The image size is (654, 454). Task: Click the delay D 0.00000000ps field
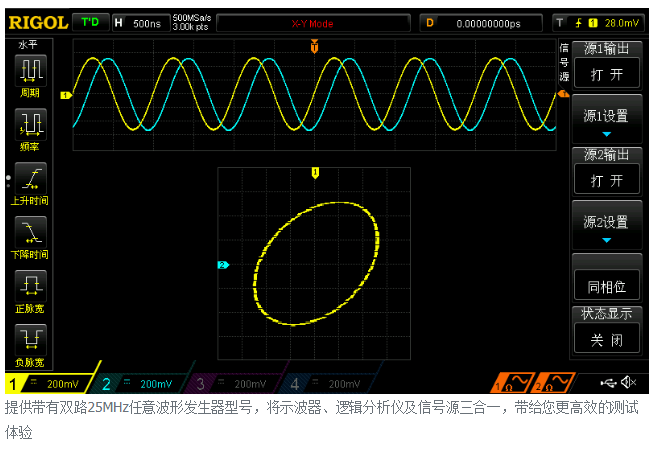coord(481,23)
